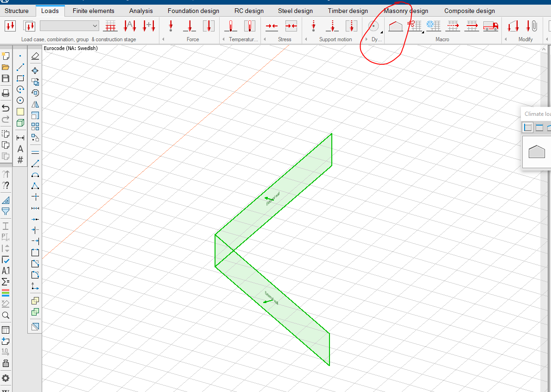This screenshot has height=392, width=551.
Task: Open settings with the gear icon
Action: tap(5, 378)
